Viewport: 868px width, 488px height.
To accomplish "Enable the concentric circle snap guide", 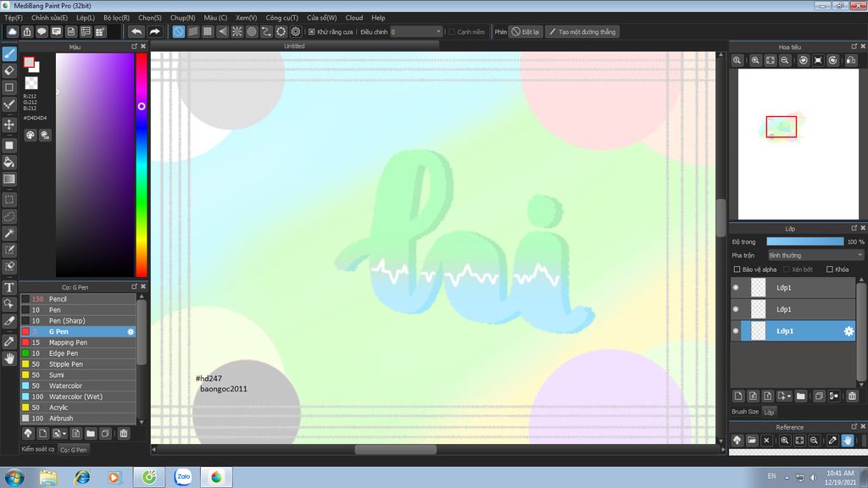I will 252,31.
